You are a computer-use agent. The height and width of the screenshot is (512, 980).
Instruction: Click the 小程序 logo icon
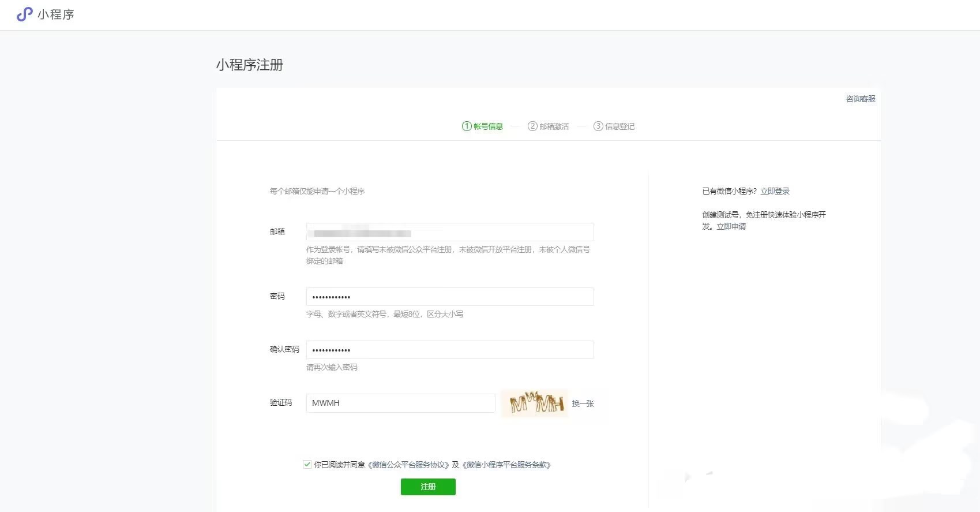[x=24, y=14]
